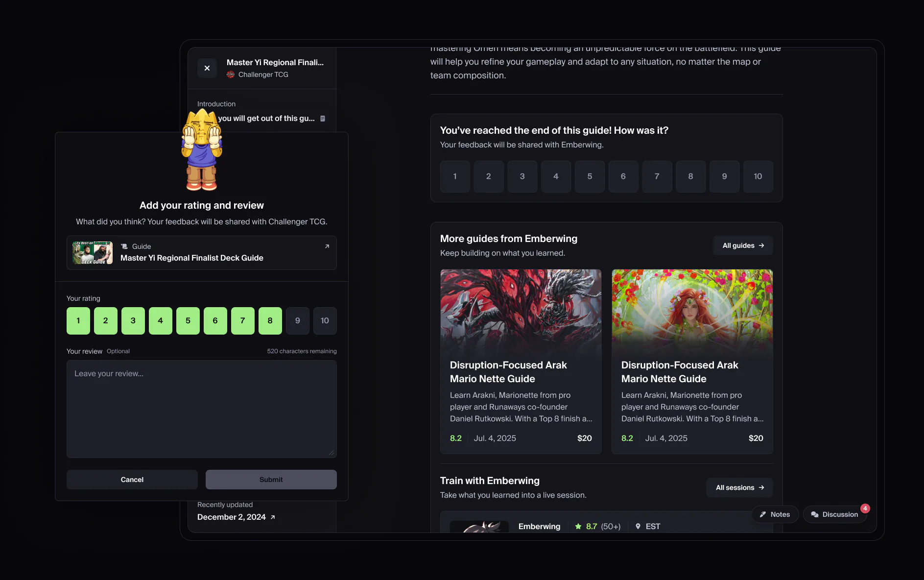
Task: Select rating 9 in review dialog
Action: coord(298,321)
